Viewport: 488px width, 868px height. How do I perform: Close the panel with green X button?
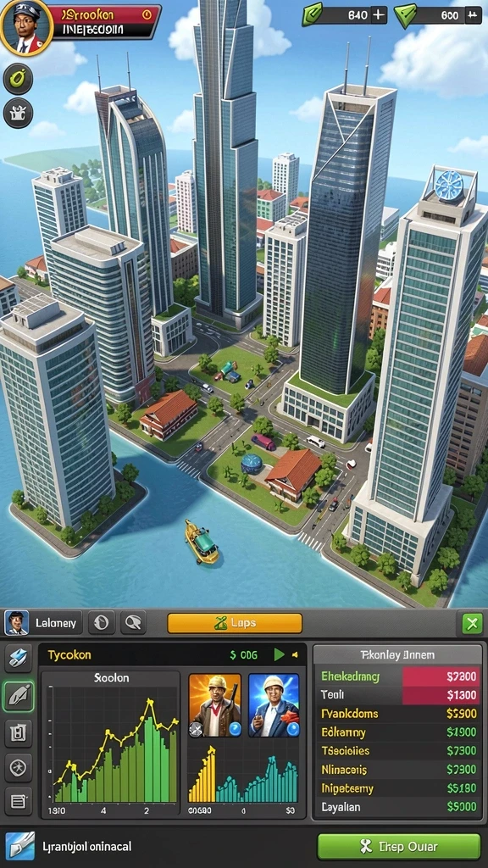pos(472,624)
